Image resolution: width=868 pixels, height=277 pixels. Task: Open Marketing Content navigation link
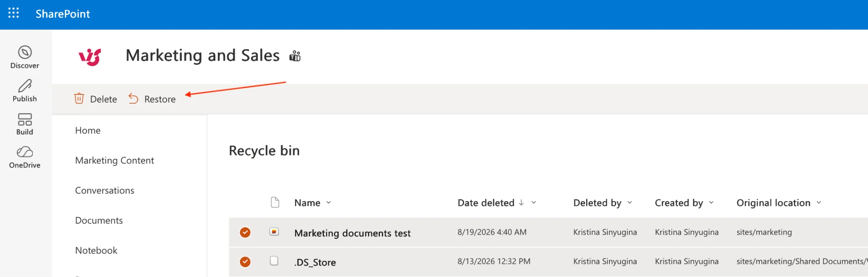[x=114, y=161]
